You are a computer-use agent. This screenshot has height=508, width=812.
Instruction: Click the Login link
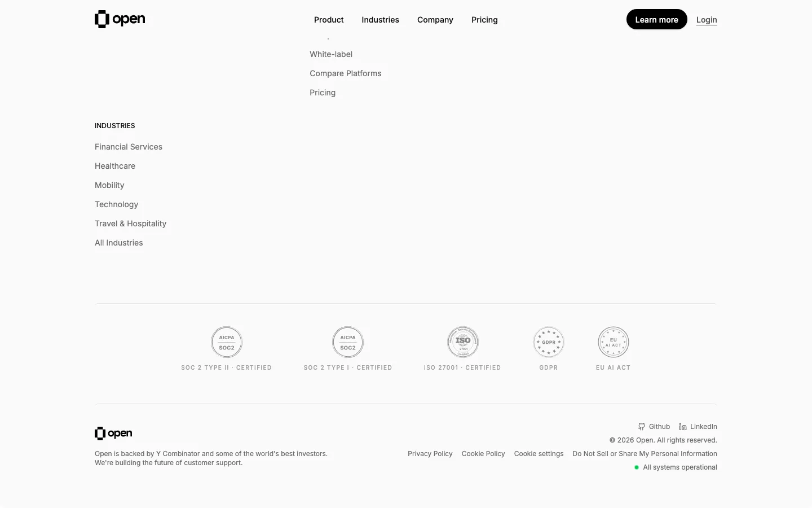pos(707,20)
